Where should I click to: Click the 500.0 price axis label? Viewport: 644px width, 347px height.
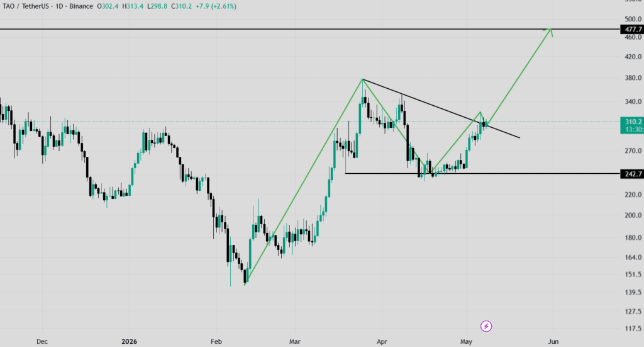coord(633,19)
